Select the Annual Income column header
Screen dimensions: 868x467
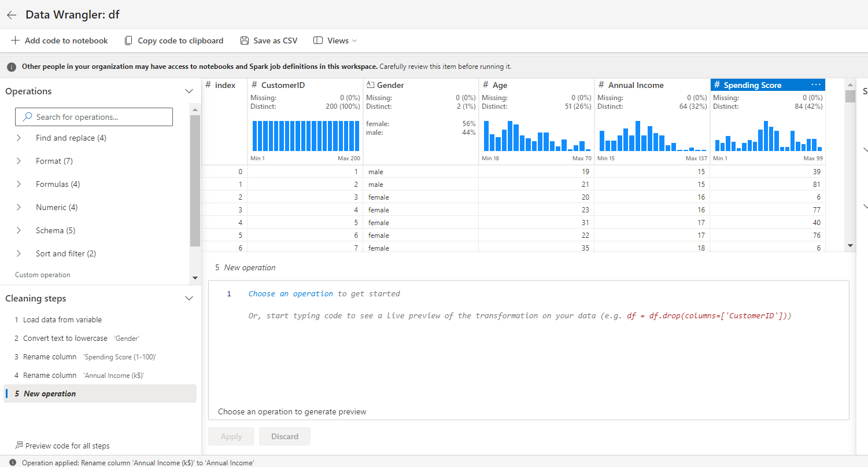coord(652,85)
